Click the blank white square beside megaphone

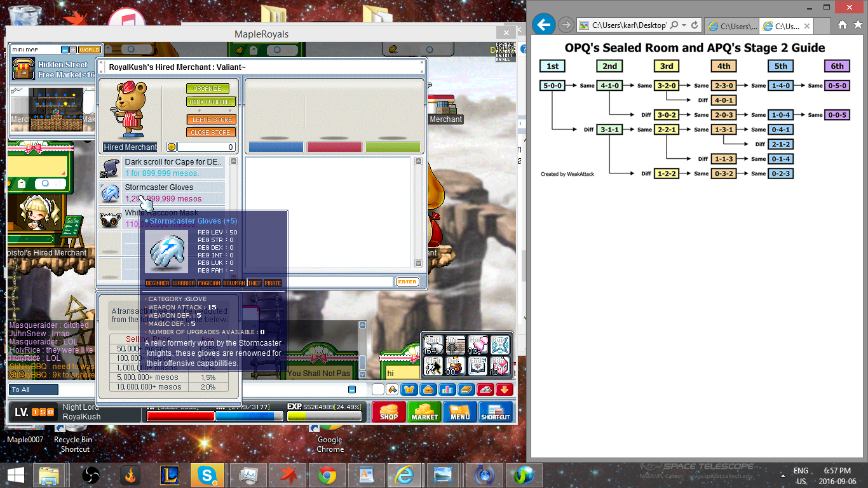coord(377,390)
